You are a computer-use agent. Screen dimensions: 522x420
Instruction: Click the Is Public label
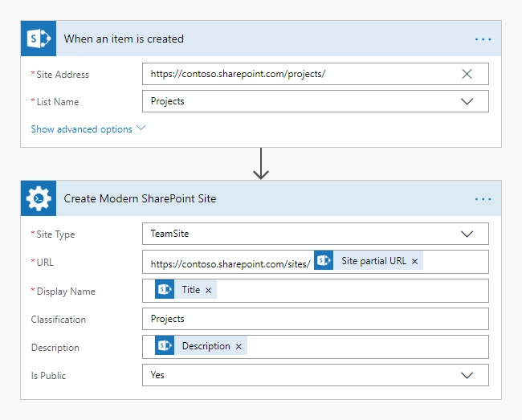48,376
